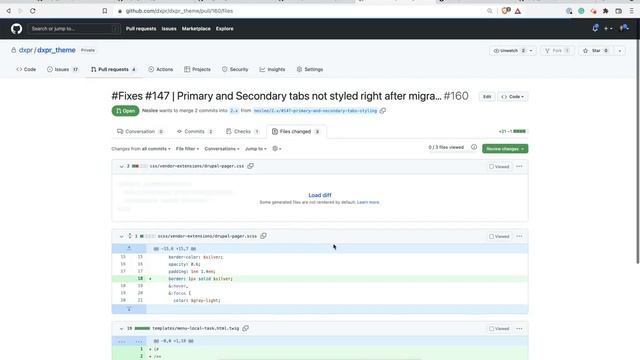Open the GitHub home logo
Viewport: 640px width, 360px height.
16,29
